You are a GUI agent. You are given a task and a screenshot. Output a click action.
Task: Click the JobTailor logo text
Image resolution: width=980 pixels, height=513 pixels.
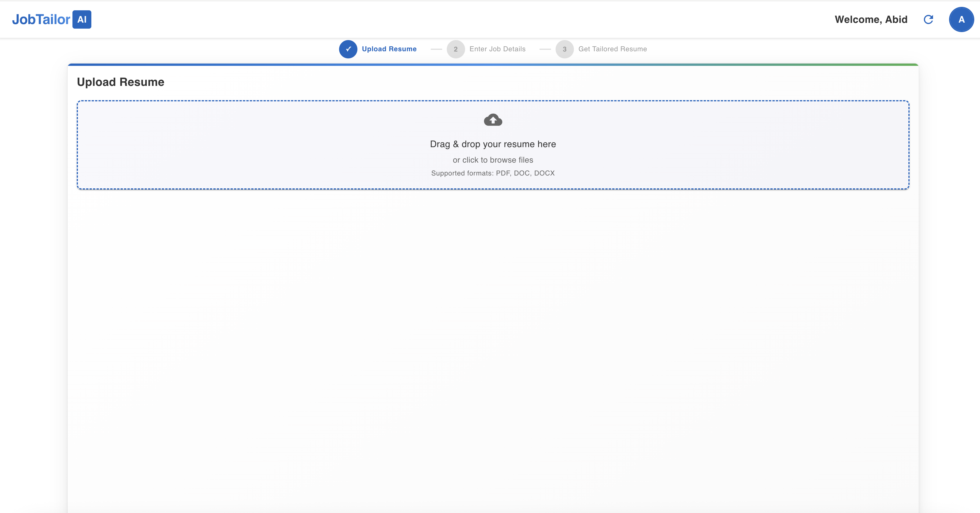41,19
